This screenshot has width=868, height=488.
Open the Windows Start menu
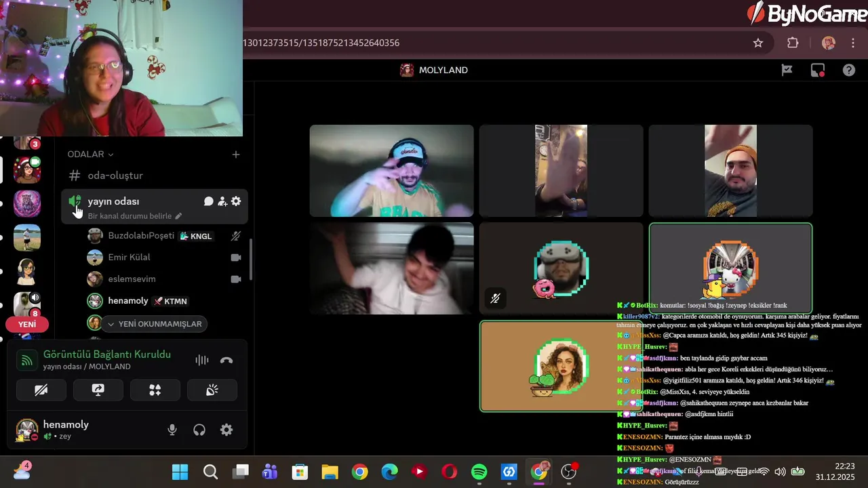pyautogui.click(x=180, y=472)
